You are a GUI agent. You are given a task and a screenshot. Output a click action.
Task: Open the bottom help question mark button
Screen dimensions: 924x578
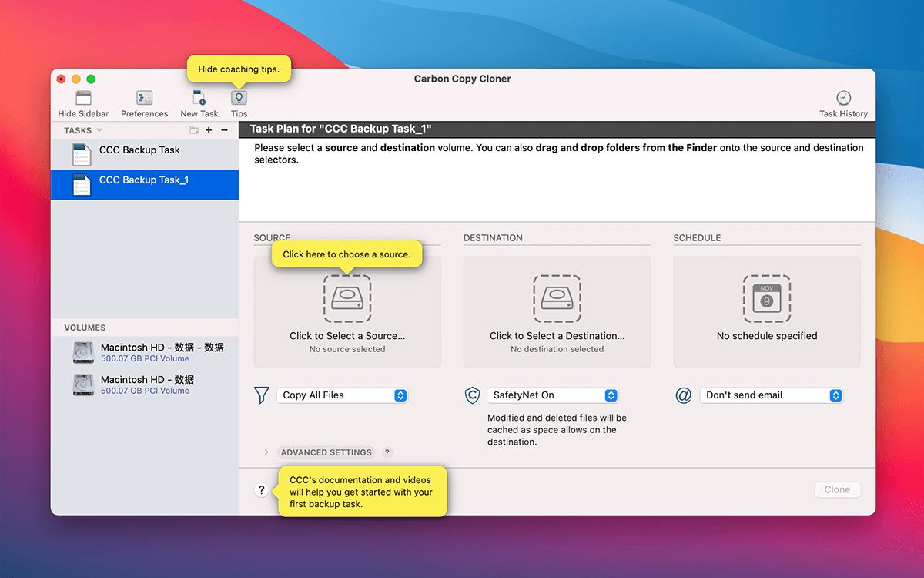(x=262, y=490)
